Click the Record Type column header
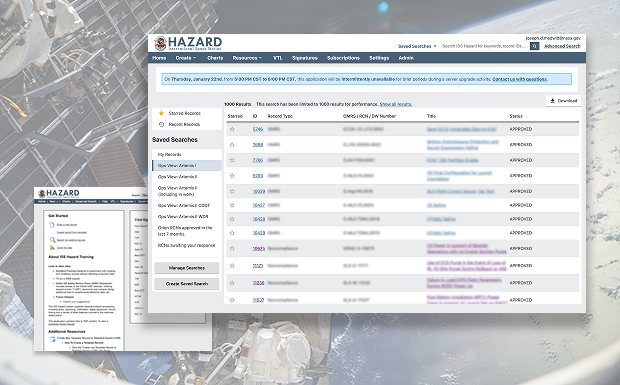 coord(280,116)
